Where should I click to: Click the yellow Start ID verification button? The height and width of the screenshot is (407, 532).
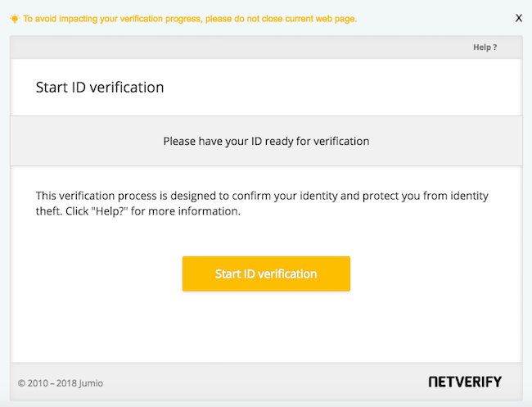coord(266,274)
